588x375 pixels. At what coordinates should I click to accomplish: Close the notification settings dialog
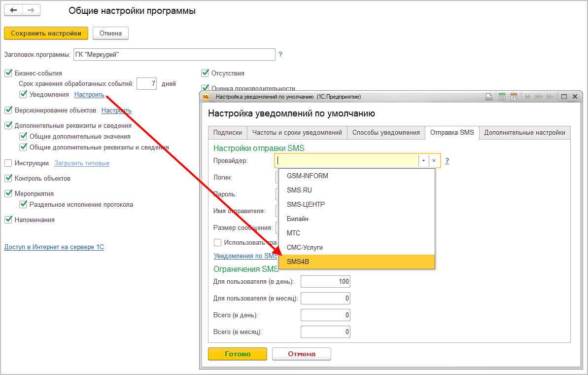(x=575, y=97)
